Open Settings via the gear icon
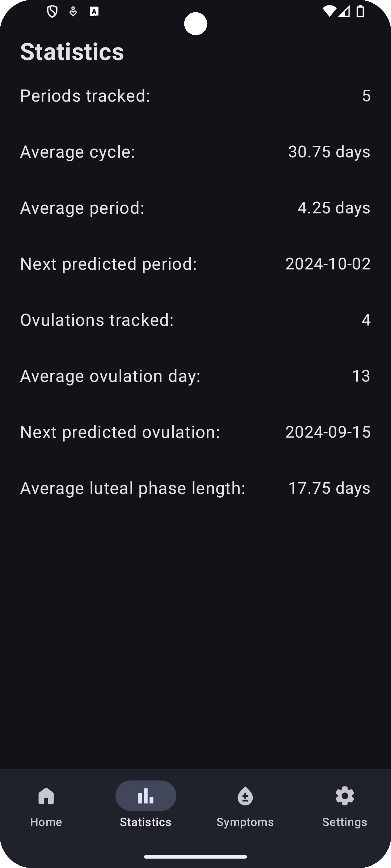Image resolution: width=391 pixels, height=868 pixels. 345,796
